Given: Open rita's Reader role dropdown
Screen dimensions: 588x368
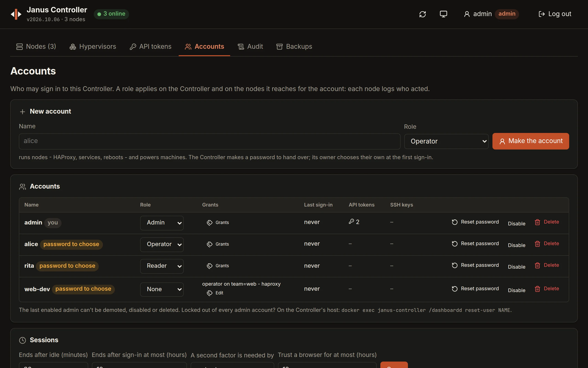Looking at the screenshot, I should [x=162, y=266].
